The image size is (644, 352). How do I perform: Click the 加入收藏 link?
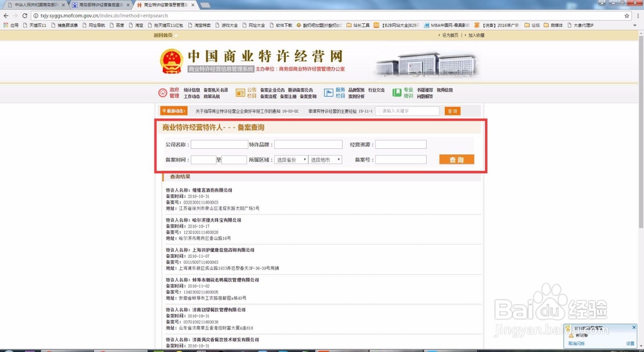click(x=477, y=35)
